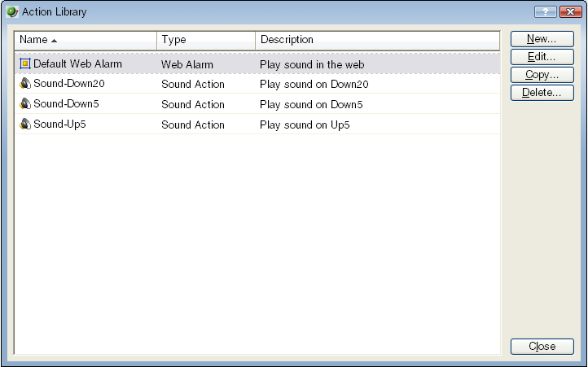Click the Copy... button
Image resolution: width=588 pixels, height=367 pixels.
tap(542, 75)
